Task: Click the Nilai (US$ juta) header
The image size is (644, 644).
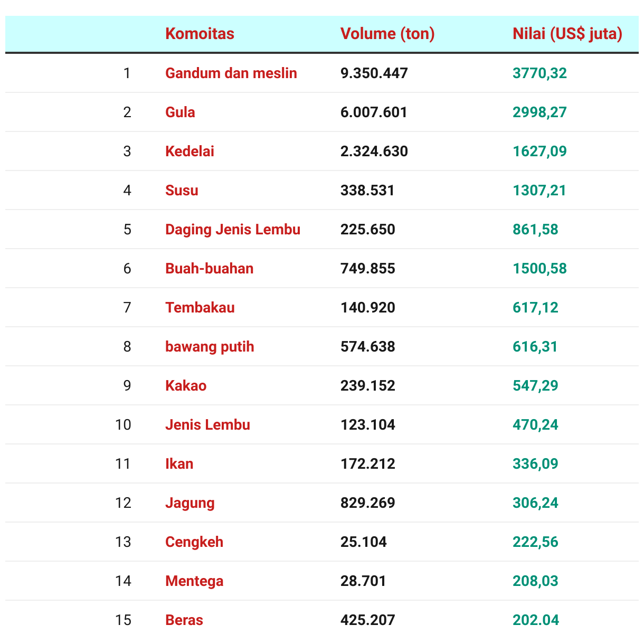Action: point(567,34)
